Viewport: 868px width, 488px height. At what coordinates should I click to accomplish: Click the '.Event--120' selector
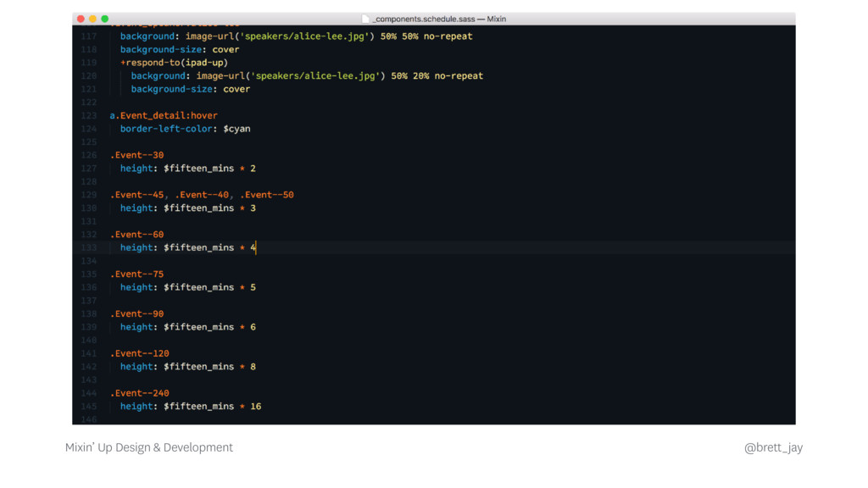click(x=140, y=354)
